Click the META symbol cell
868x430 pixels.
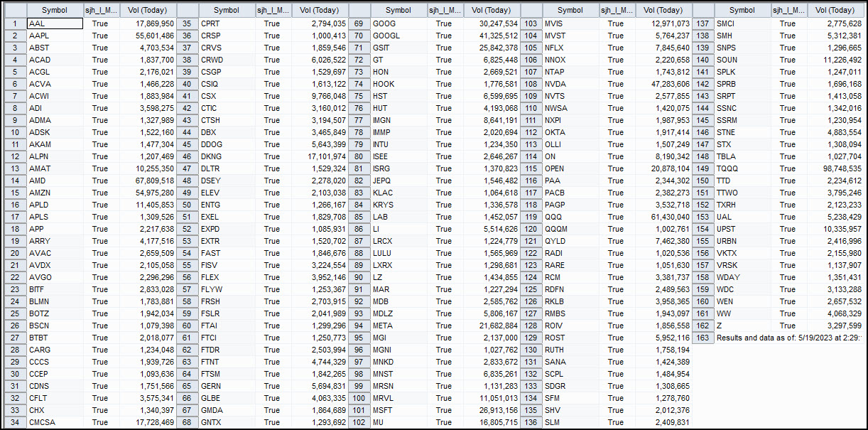pos(398,326)
